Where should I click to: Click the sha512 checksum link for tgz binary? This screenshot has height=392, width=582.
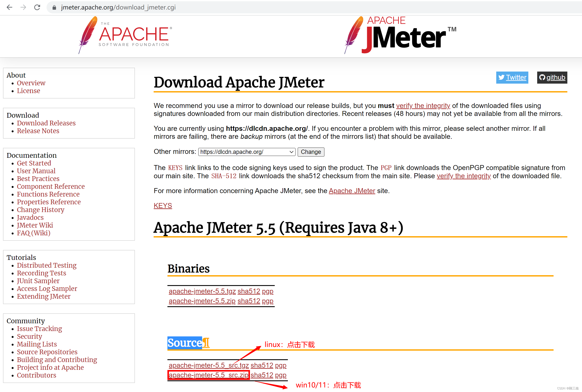248,291
